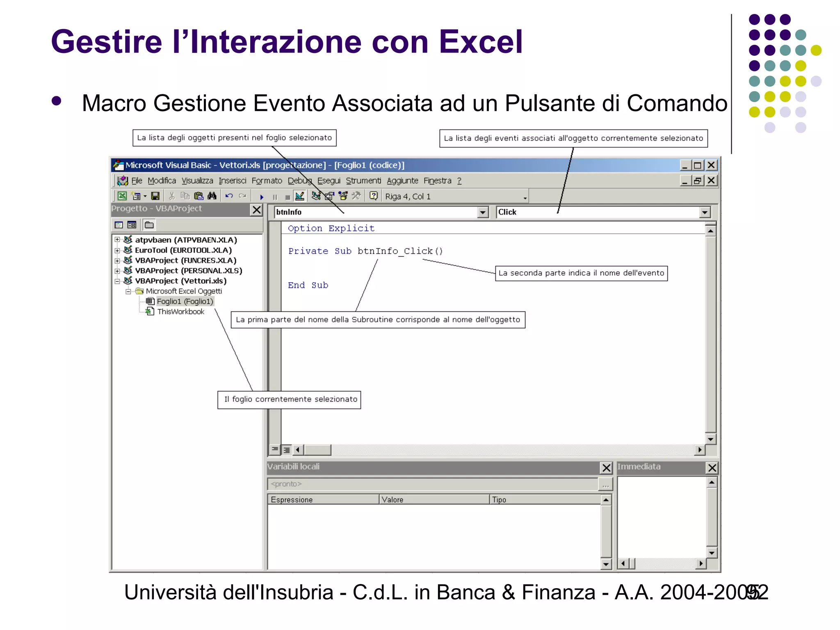Open the Click procedure dropdown
This screenshot has height=630, width=840.
pos(705,212)
